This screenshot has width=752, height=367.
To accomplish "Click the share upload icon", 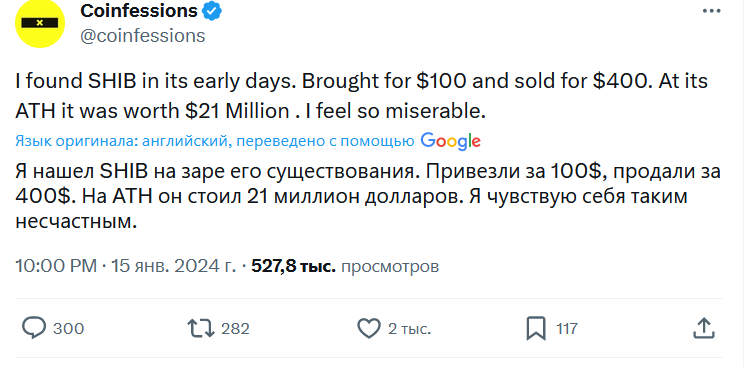I will (x=704, y=329).
